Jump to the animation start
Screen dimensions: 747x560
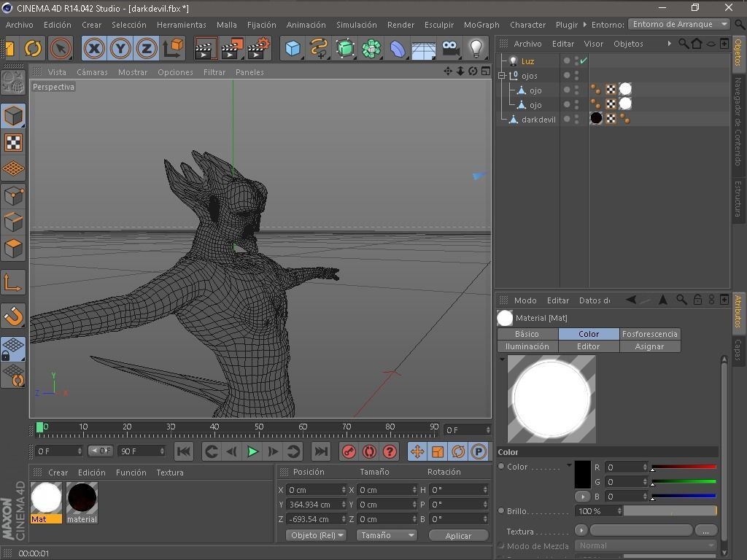click(184, 451)
